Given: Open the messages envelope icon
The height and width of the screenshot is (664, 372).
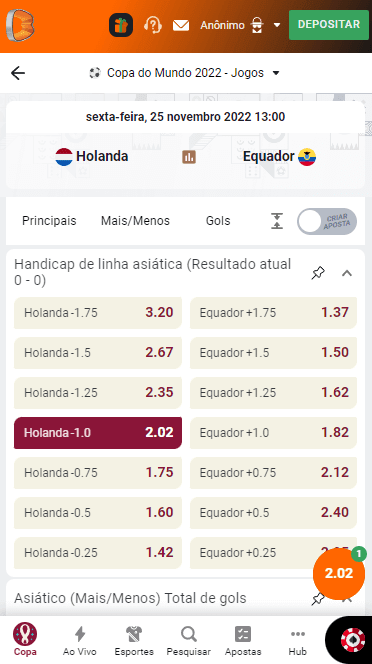Looking at the screenshot, I should click(181, 25).
